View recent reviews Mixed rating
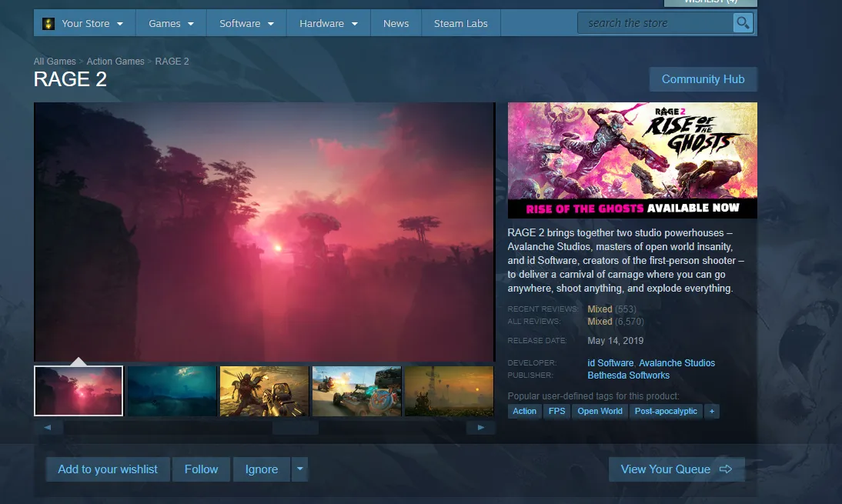This screenshot has height=504, width=842. 600,309
